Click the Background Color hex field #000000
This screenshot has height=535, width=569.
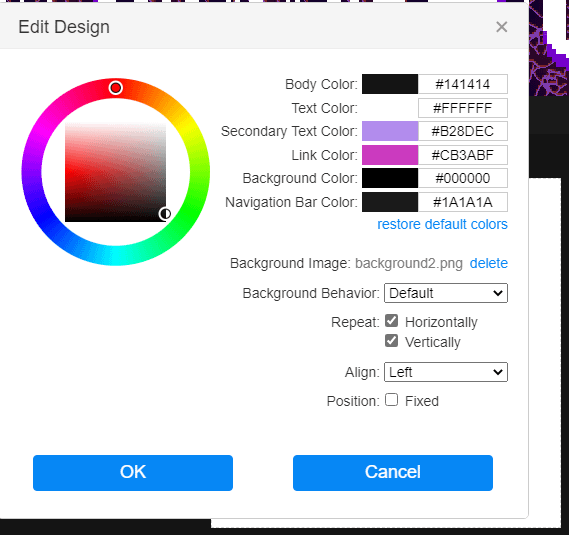[463, 178]
